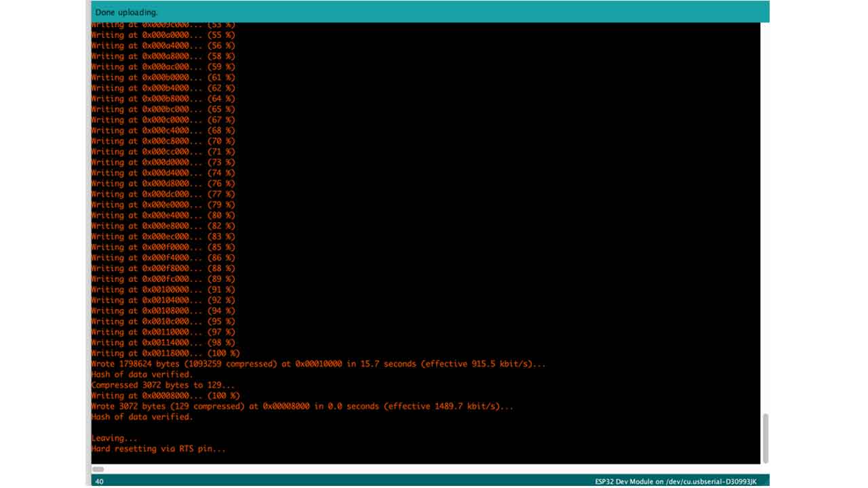Click the 'Writing at 0x000dc000... (77 %)' line
The height and width of the screenshot is (488, 868).
(163, 194)
